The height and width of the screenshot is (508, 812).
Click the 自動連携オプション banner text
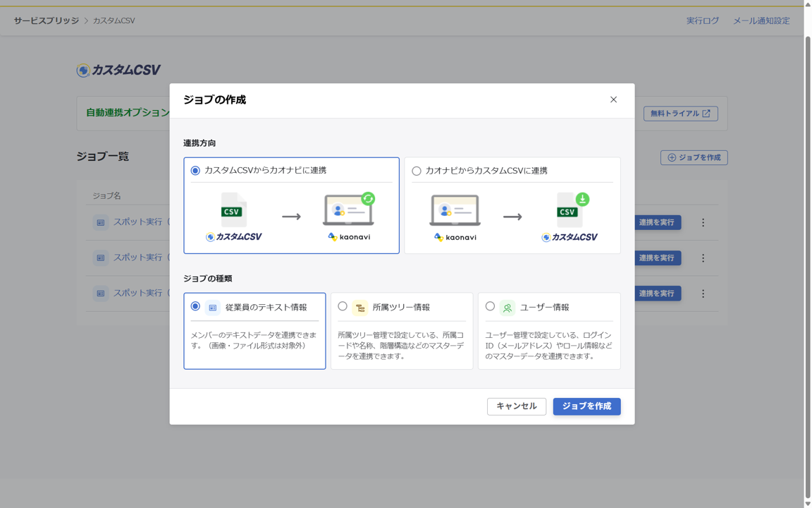click(x=128, y=112)
